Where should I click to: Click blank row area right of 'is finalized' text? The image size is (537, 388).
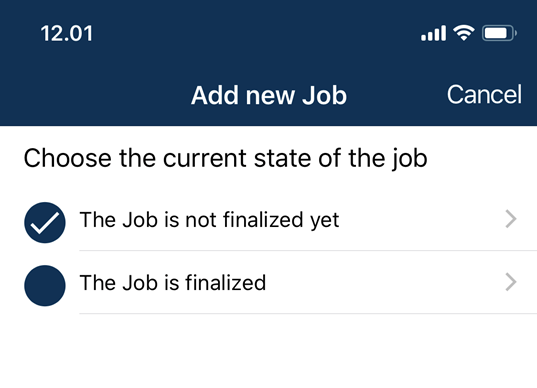click(x=384, y=283)
